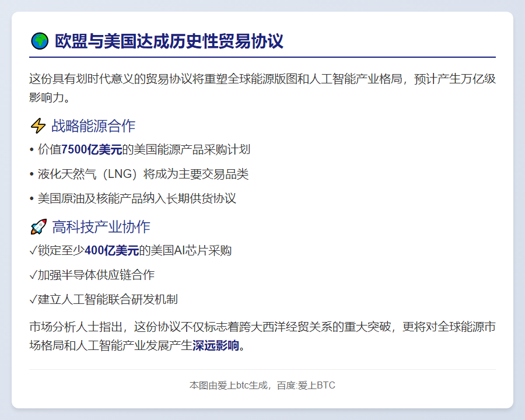Image resolution: width=525 pixels, height=420 pixels.
Task: Click the bullet point before 美国原油及核能产品
Action: click(30, 198)
